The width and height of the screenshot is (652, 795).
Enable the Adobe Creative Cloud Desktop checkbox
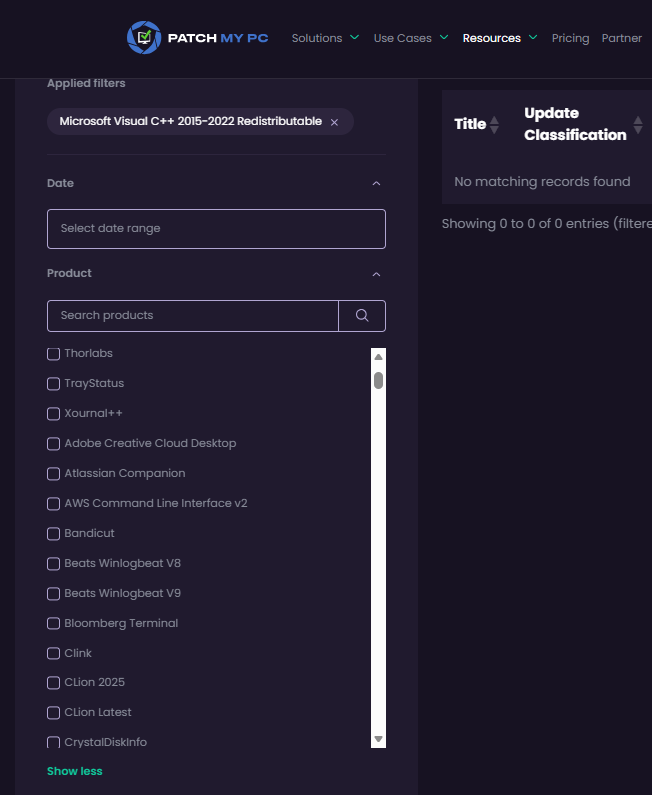[54, 444]
